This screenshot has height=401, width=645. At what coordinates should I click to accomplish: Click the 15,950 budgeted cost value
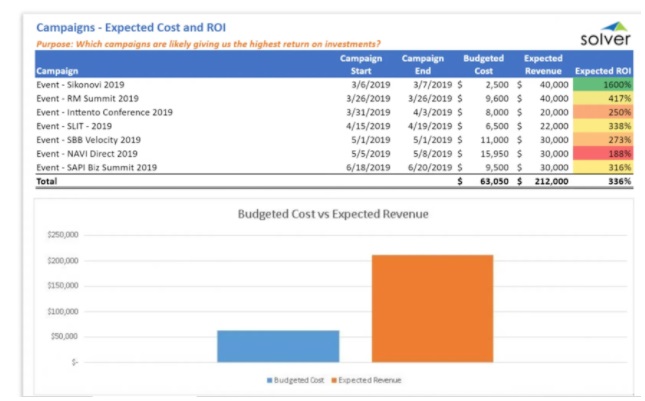494,154
